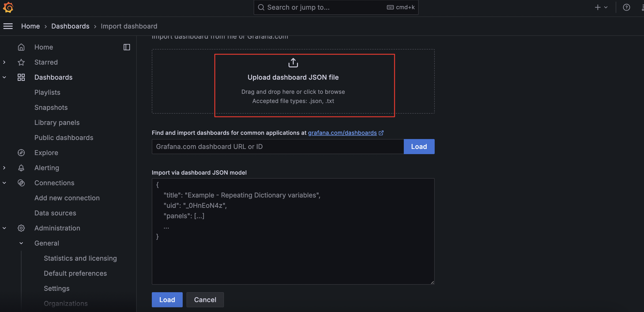
Task: Open the plus new item dropdown
Action: pyautogui.click(x=601, y=7)
